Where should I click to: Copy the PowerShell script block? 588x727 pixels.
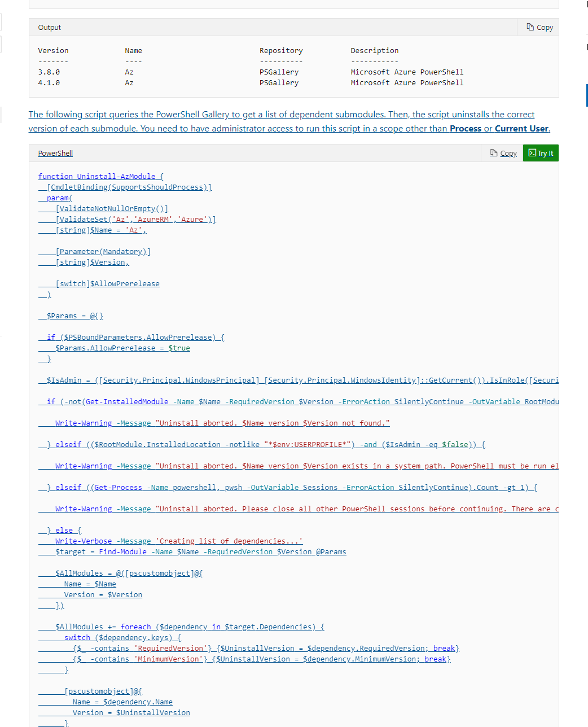click(503, 153)
